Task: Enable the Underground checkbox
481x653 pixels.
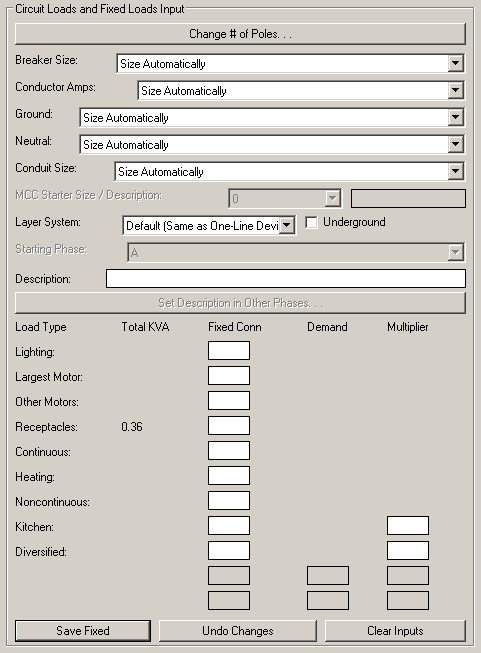Action: tap(311, 222)
